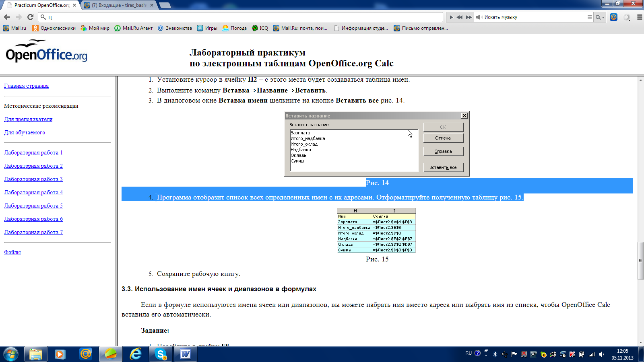Click the browser forward arrow
The height and width of the screenshot is (362, 644).
pos(19,17)
